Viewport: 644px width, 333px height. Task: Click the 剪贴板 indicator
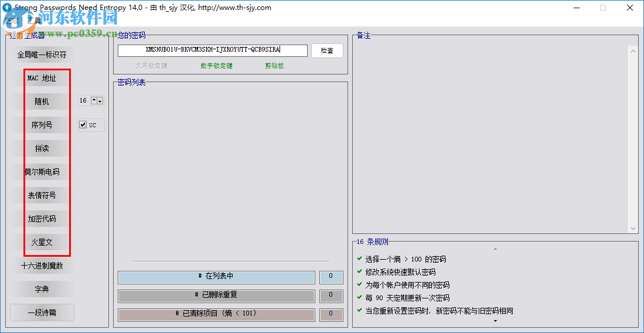[x=275, y=66]
